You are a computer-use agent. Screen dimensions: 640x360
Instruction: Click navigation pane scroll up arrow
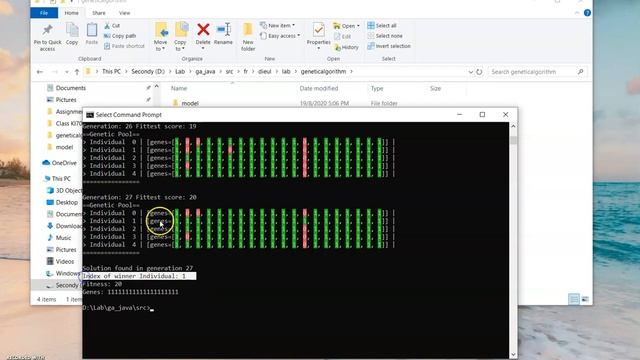coord(156,87)
